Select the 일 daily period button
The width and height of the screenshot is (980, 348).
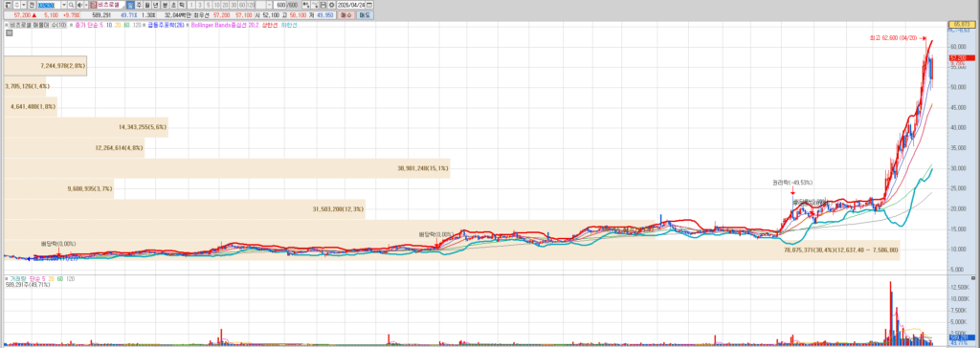130,5
